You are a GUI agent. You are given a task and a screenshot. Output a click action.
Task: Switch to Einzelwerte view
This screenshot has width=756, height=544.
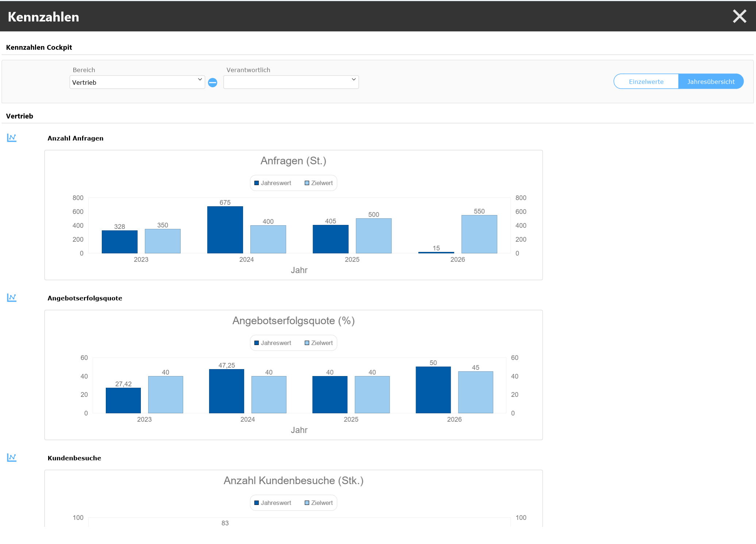pos(646,81)
